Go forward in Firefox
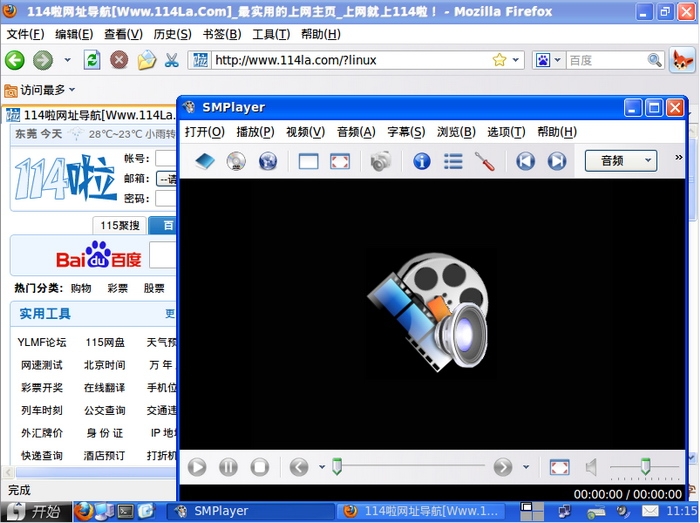This screenshot has height=523, width=700. pos(43,60)
